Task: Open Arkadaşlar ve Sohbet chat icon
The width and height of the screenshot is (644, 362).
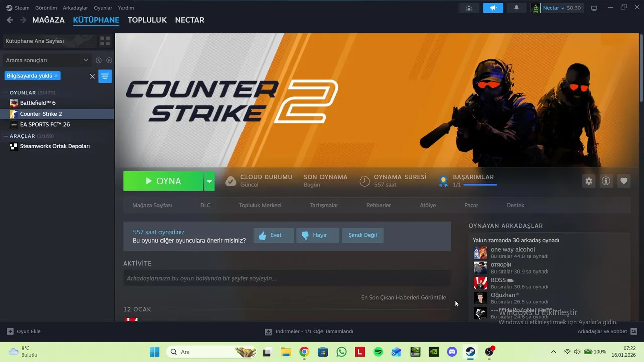Action: point(634,331)
